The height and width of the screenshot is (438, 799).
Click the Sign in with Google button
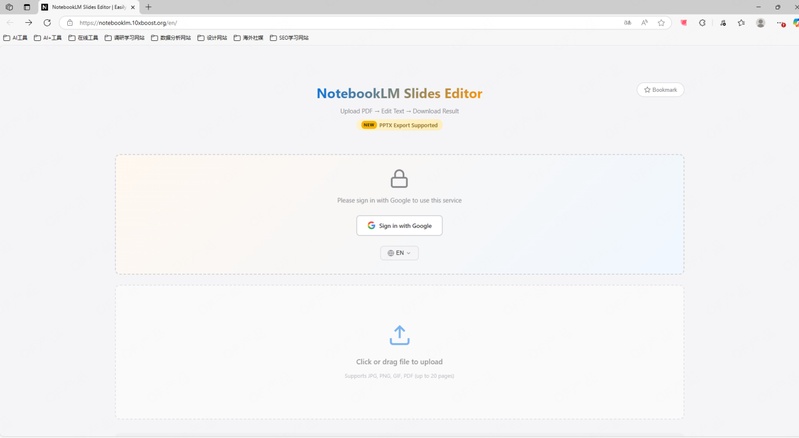pyautogui.click(x=400, y=226)
